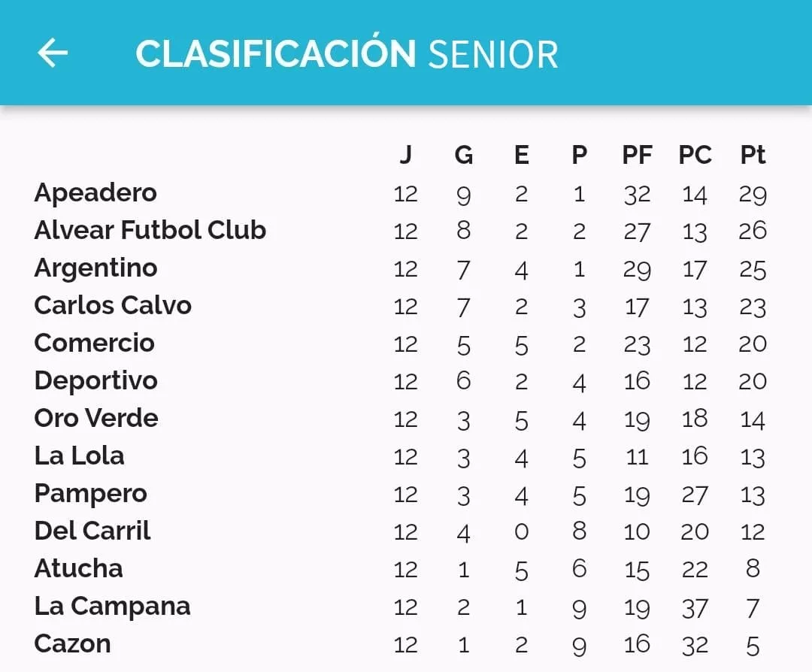Click the PC column header

[x=695, y=156]
